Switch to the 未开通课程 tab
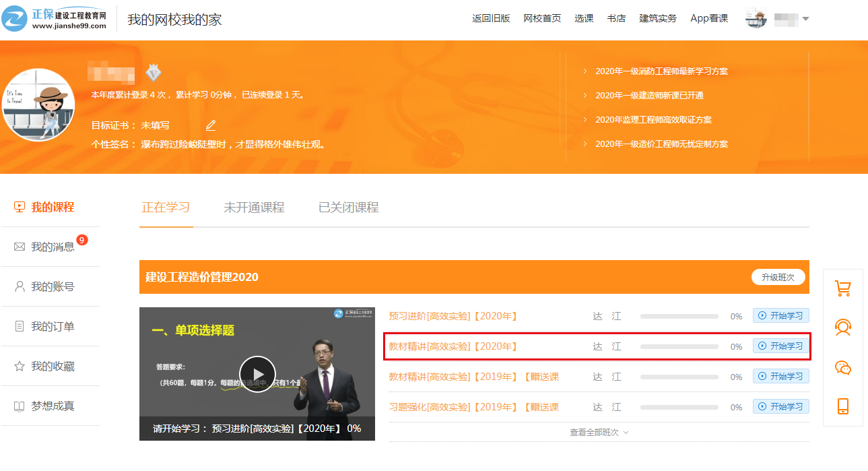The image size is (868, 471). click(x=254, y=208)
